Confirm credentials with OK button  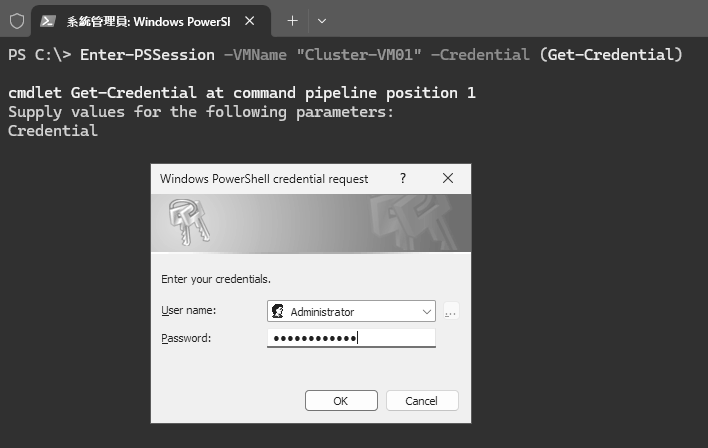[341, 401]
